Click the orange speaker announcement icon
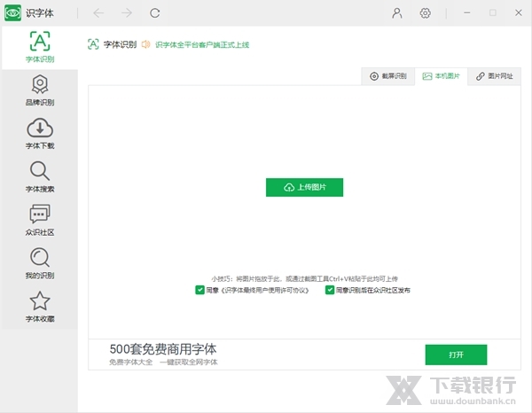 pyautogui.click(x=146, y=44)
